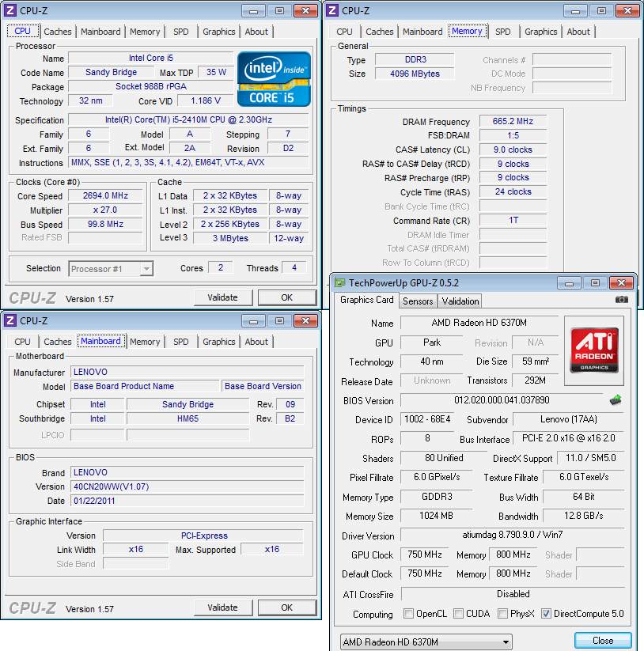
Task: Open the Processor #1 selection dropdown
Action: pos(146,269)
